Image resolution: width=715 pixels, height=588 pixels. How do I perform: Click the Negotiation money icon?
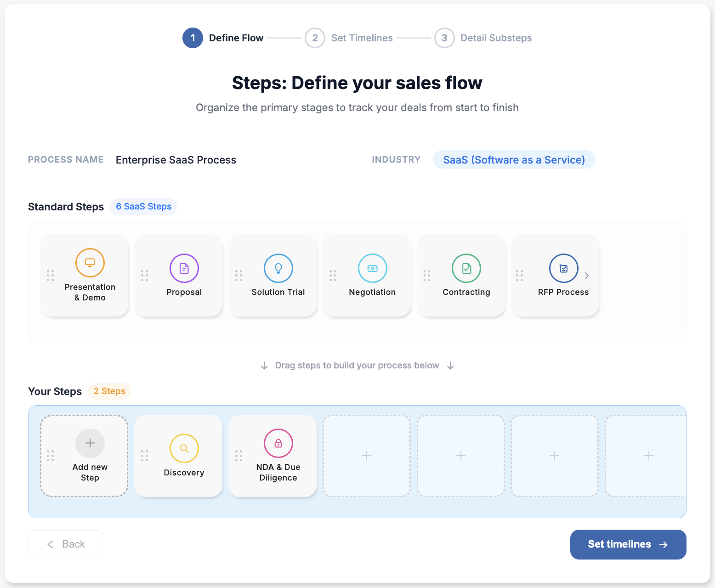pyautogui.click(x=373, y=268)
